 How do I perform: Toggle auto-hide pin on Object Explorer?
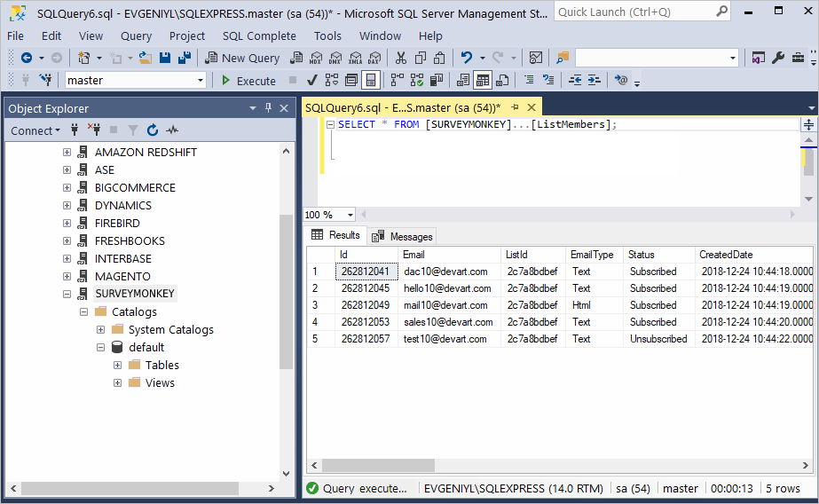pyautogui.click(x=269, y=108)
